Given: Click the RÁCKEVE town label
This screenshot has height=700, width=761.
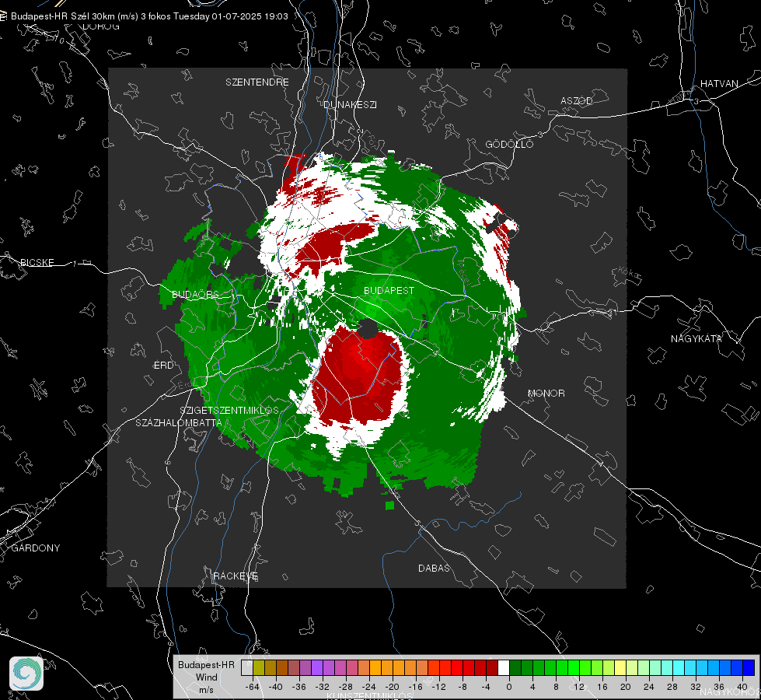Looking at the screenshot, I should pos(236,576).
